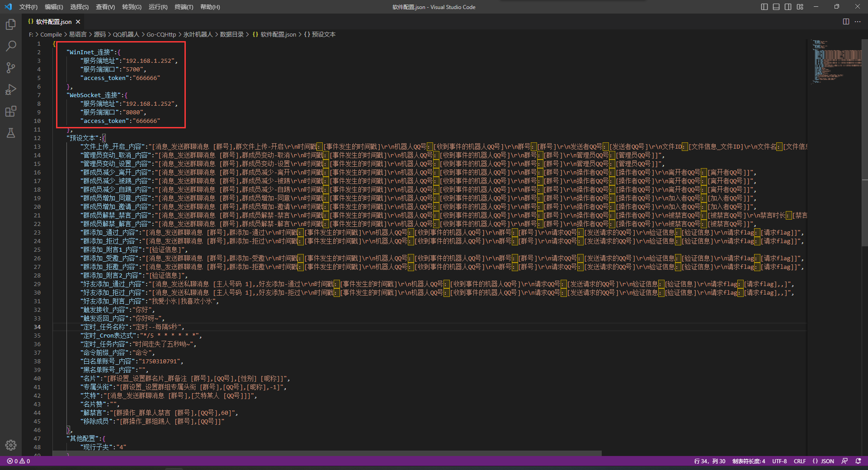Click the "定时_Cron表达式" key
Screen dimensions: 868x470
tap(108, 336)
